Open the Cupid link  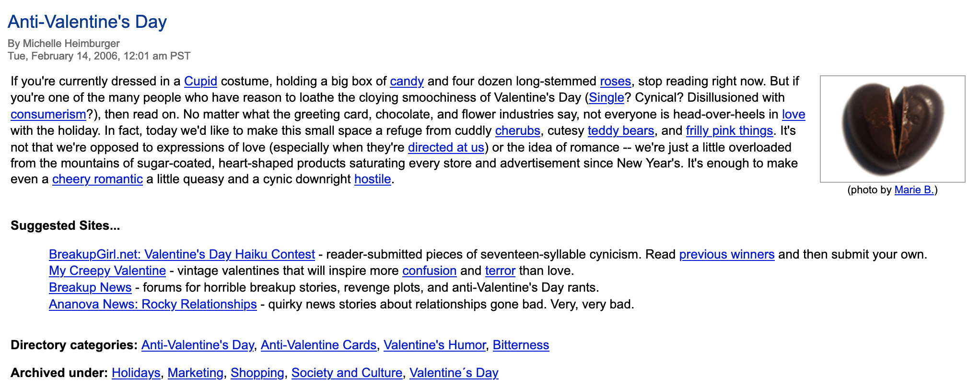click(200, 81)
